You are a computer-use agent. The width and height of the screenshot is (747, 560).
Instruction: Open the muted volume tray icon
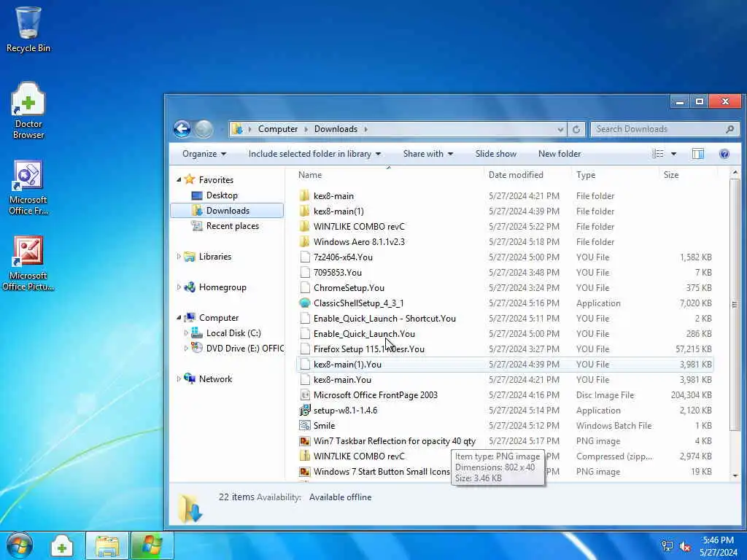tap(686, 545)
